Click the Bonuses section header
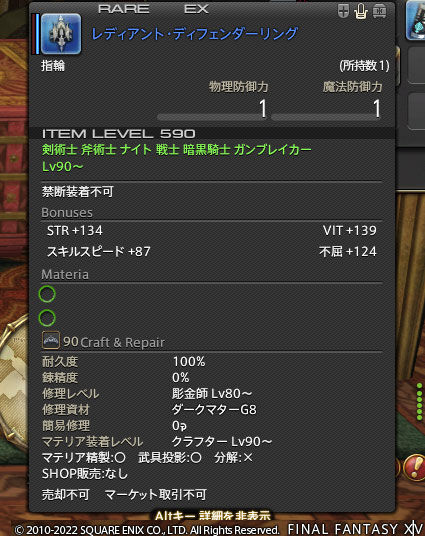This screenshot has height=536, width=425. coord(67,213)
